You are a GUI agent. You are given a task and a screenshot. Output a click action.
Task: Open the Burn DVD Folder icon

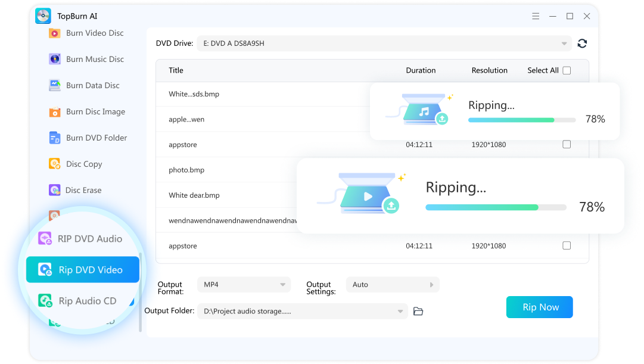pyautogui.click(x=55, y=138)
